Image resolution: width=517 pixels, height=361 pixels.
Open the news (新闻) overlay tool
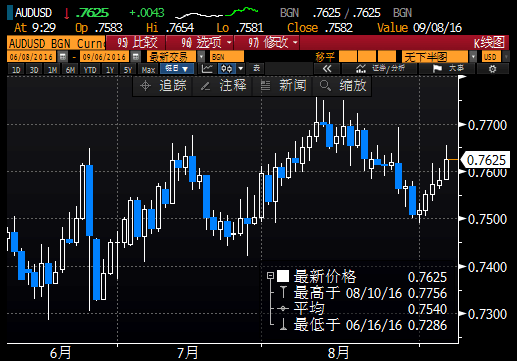click(x=283, y=86)
